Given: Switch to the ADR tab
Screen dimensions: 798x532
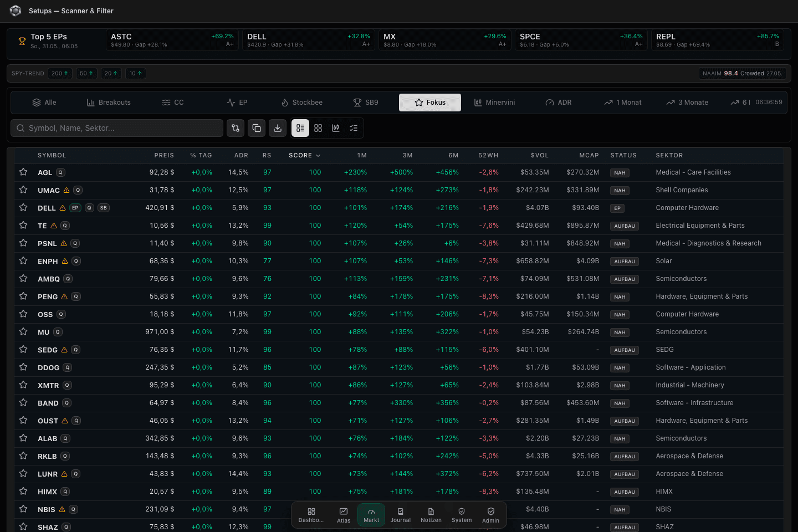Looking at the screenshot, I should (x=559, y=103).
